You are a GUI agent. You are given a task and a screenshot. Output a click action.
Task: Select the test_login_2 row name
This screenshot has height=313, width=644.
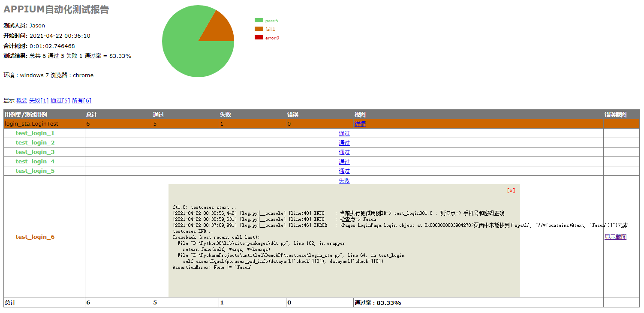point(35,143)
